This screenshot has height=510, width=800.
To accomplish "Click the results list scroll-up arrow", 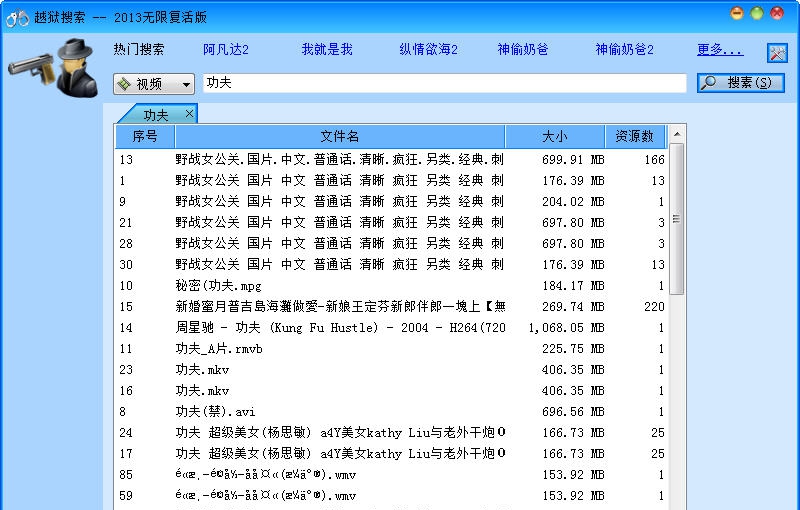I will point(677,134).
